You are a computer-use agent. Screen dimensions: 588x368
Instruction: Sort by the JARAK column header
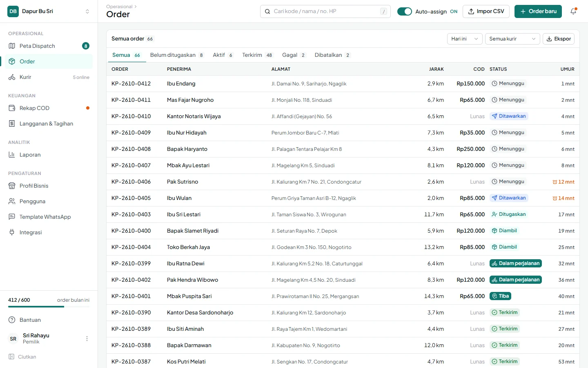[436, 69]
